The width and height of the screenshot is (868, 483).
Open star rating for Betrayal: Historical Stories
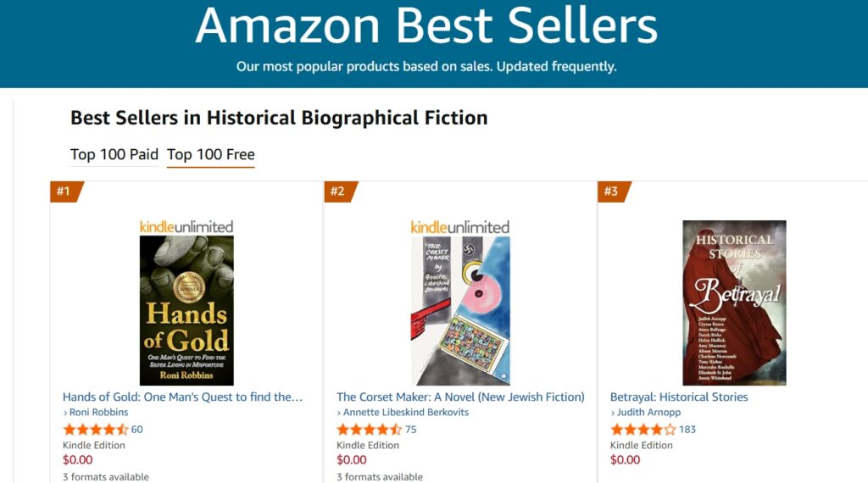pos(643,430)
